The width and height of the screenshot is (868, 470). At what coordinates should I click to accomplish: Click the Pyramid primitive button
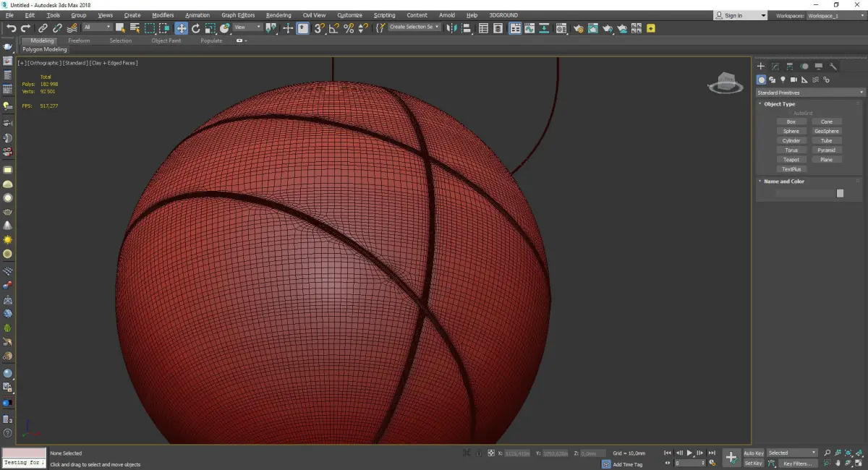point(827,150)
